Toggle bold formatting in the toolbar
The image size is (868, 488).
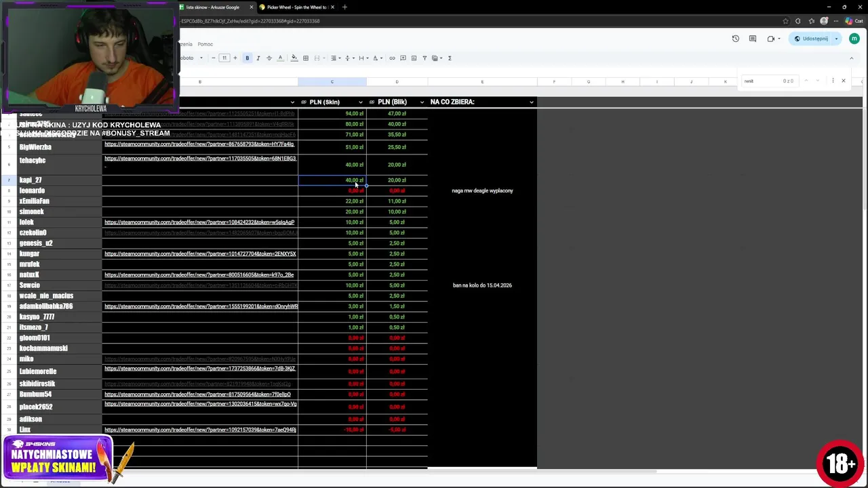click(x=247, y=58)
